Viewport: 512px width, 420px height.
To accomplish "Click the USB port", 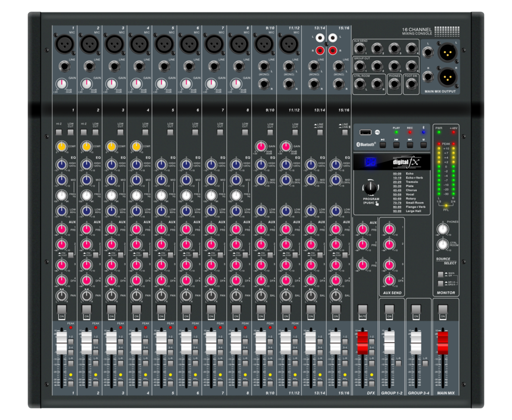I will [366, 132].
